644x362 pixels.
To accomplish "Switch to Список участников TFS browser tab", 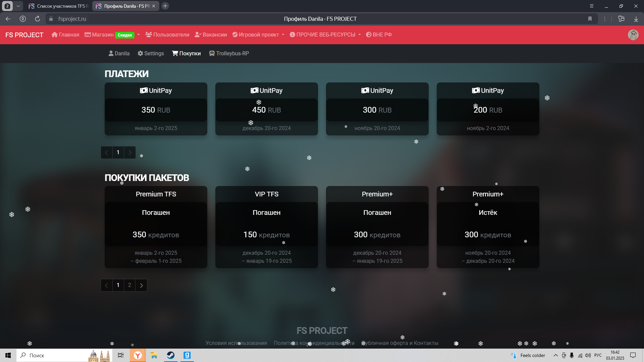I will (59, 6).
